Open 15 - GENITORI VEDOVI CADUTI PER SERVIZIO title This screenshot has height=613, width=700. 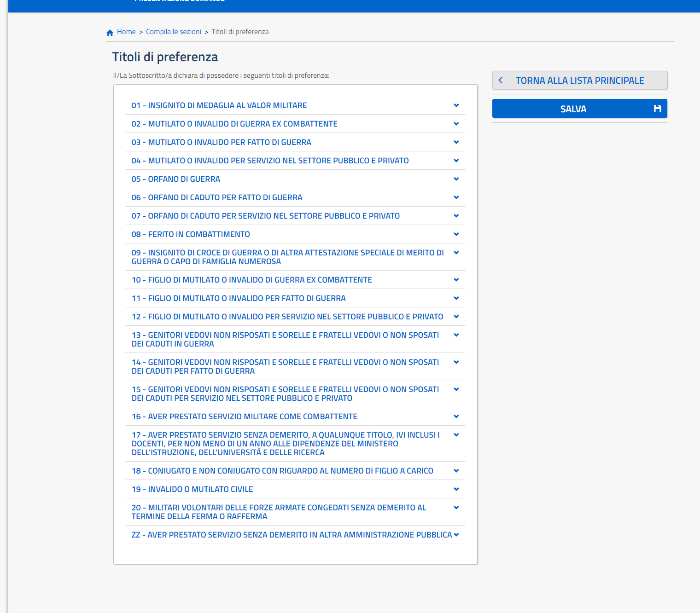click(x=286, y=393)
